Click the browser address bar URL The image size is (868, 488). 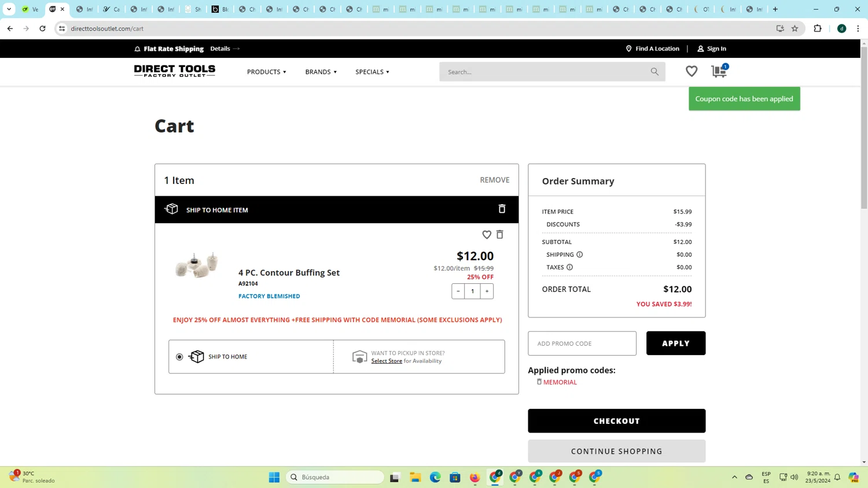[107, 28]
